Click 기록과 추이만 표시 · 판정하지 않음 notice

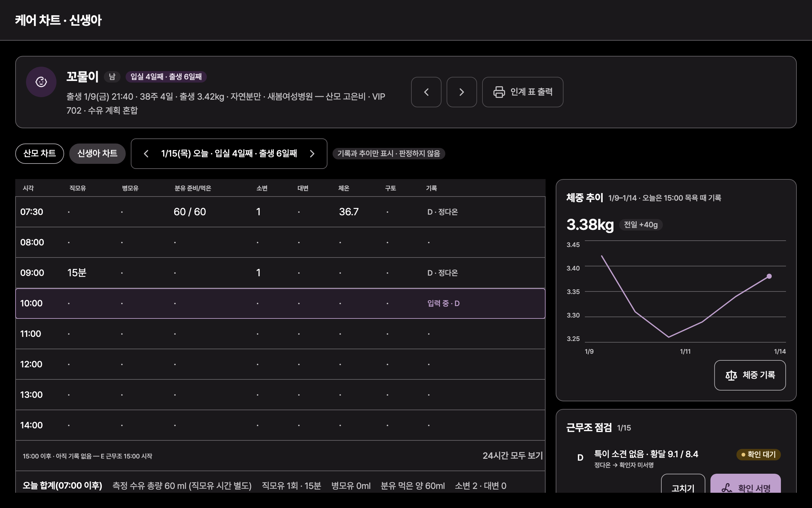[389, 154]
